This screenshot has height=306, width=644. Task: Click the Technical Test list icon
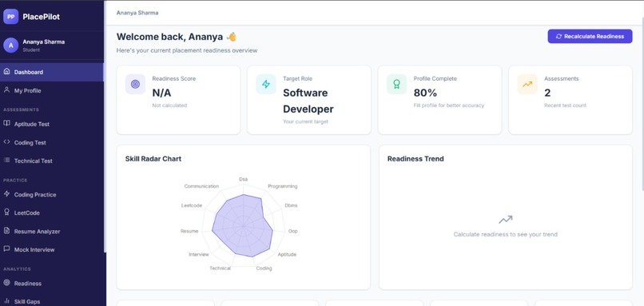[6, 160]
